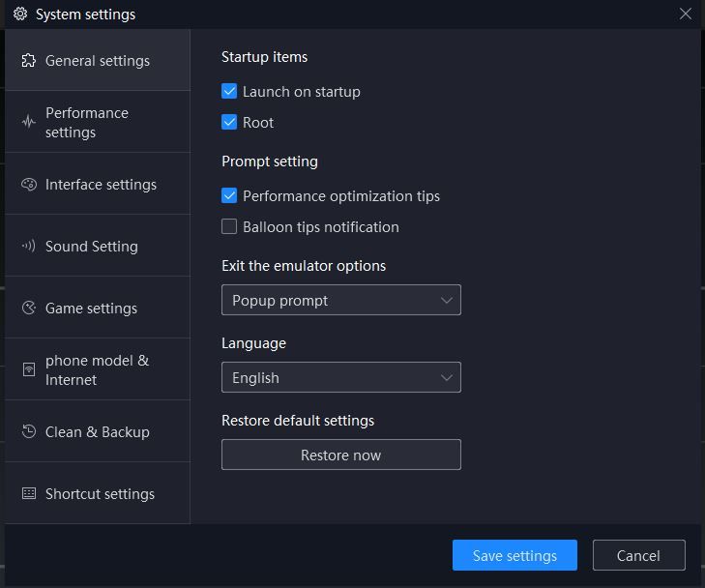
Task: Click the Game settings sidebar icon
Action: 29,309
